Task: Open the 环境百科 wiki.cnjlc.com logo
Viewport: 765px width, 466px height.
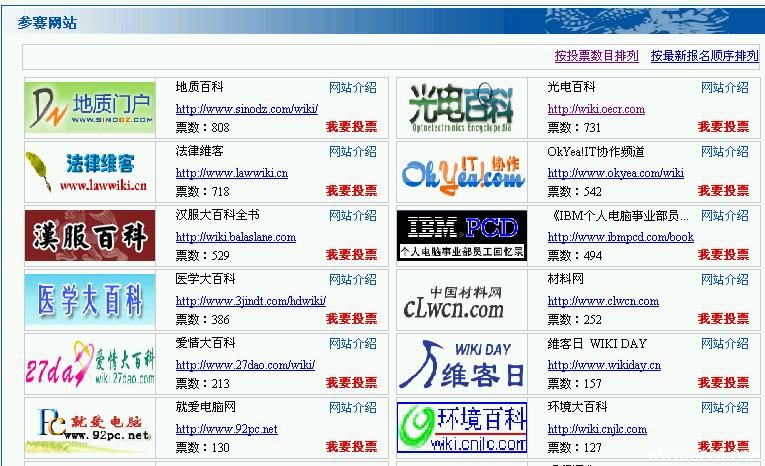Action: point(462,427)
